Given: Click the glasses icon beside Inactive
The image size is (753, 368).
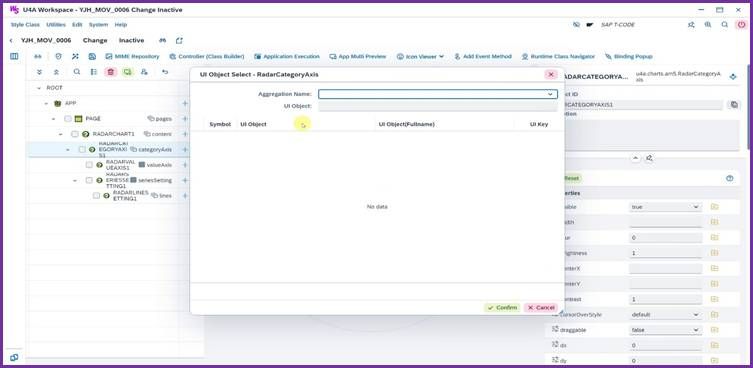Looking at the screenshot, I should 162,41.
